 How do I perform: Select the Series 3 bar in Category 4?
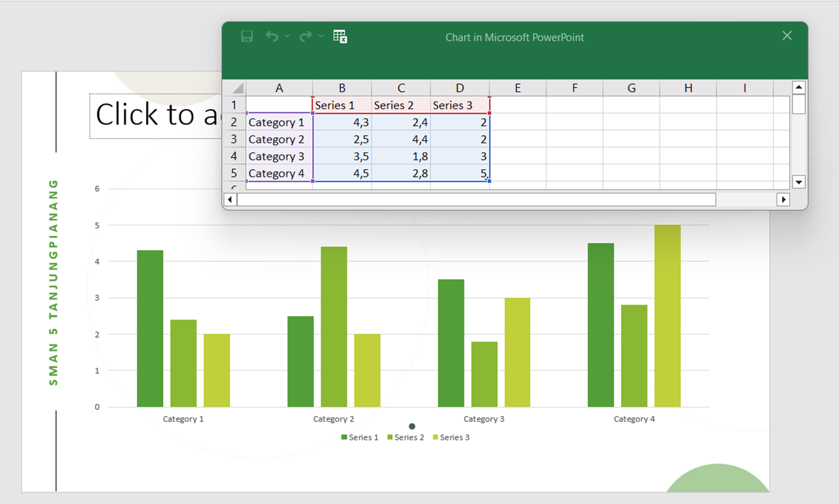(x=668, y=315)
